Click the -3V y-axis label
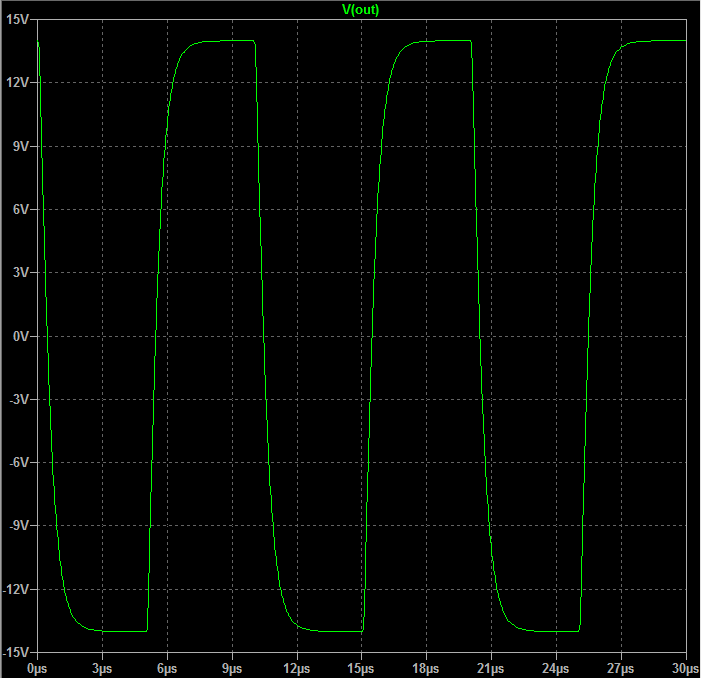This screenshot has width=702, height=678. click(19, 399)
